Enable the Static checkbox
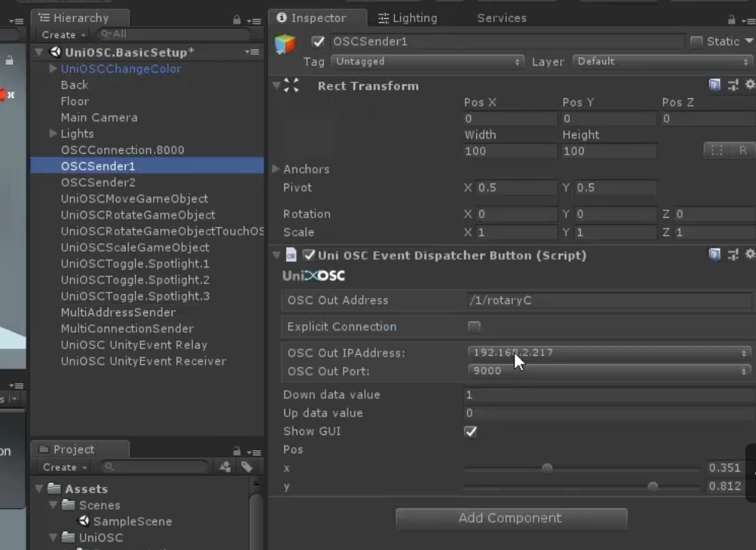756x550 pixels. (x=697, y=41)
